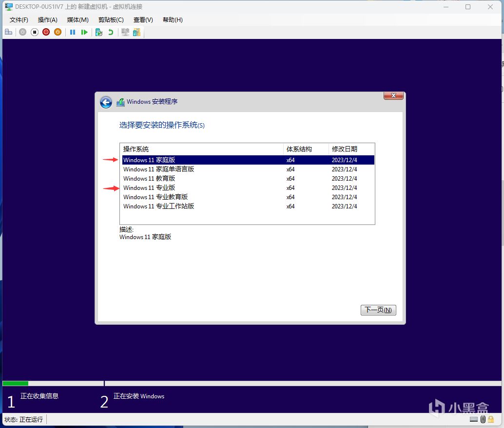Shut down the VM with the red power icon

pos(46,32)
